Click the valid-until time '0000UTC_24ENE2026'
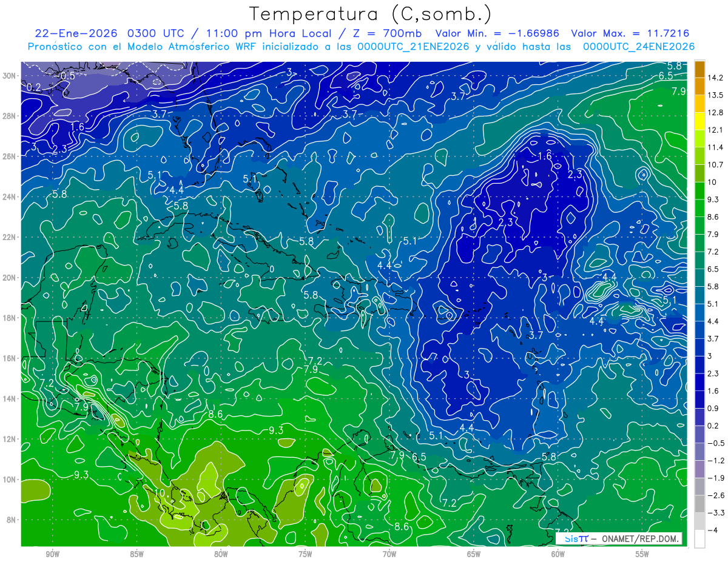The height and width of the screenshot is (562, 728). (639, 47)
